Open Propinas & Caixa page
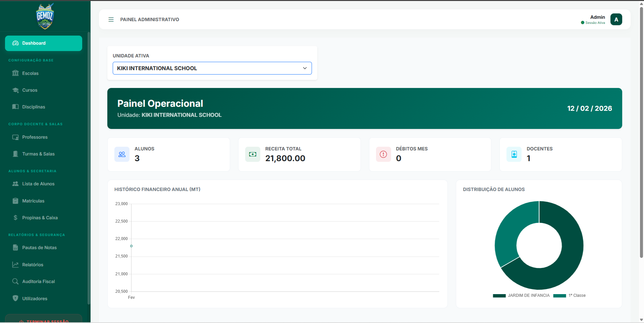 point(40,218)
